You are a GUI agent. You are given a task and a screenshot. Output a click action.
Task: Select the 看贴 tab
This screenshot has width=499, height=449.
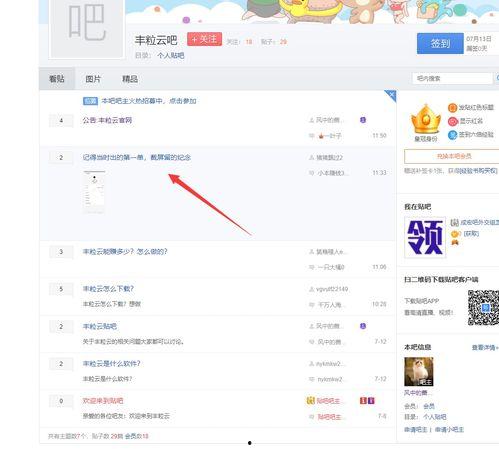tap(57, 79)
